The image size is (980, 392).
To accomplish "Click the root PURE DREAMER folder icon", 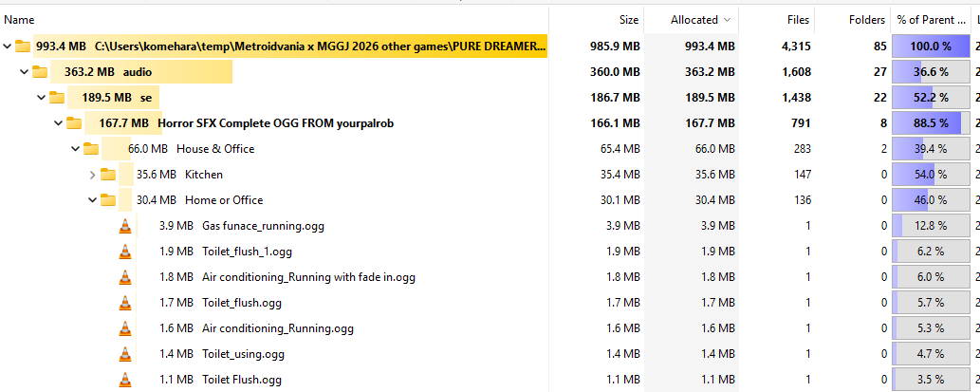I will tap(23, 46).
